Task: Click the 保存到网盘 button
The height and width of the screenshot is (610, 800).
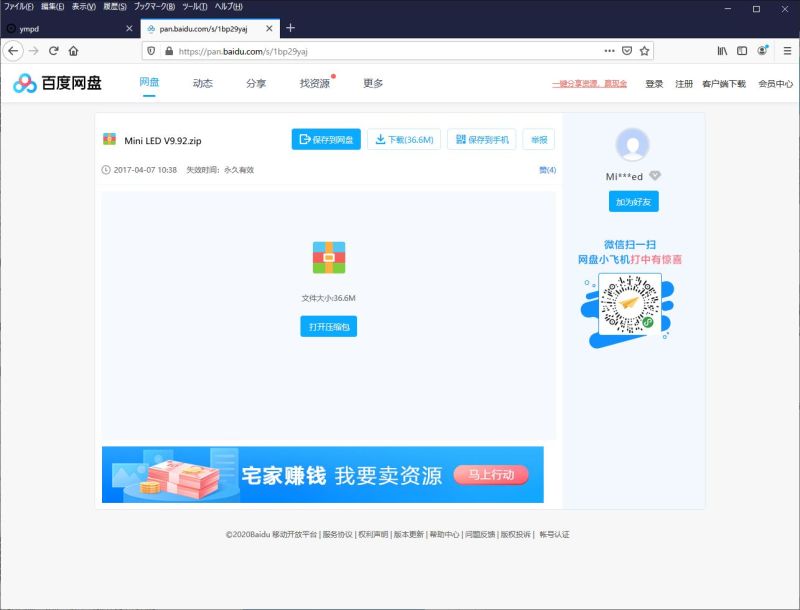Action: [x=326, y=140]
